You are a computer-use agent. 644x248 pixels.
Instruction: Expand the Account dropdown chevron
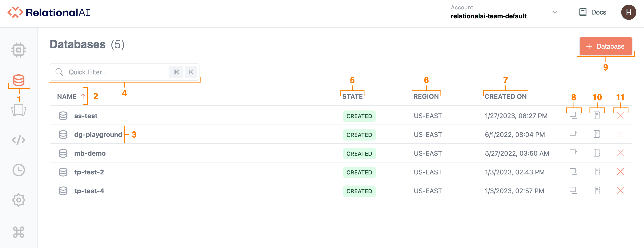555,12
